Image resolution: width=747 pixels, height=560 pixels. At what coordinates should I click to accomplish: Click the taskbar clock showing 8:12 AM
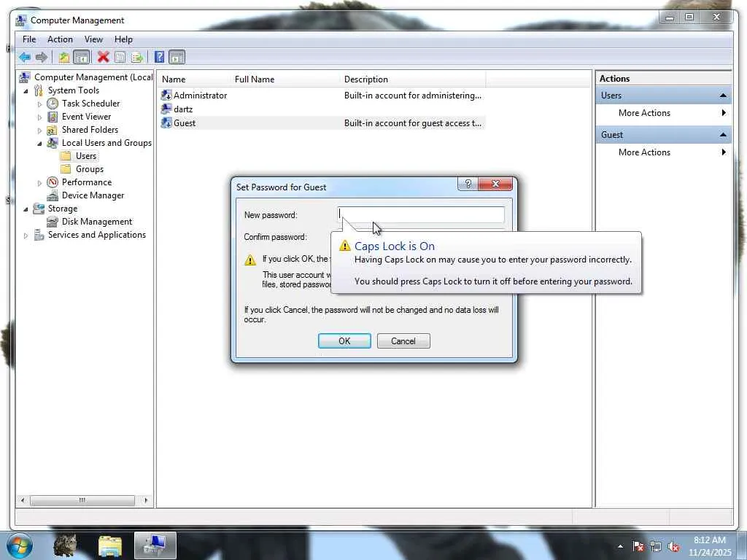[x=709, y=546]
